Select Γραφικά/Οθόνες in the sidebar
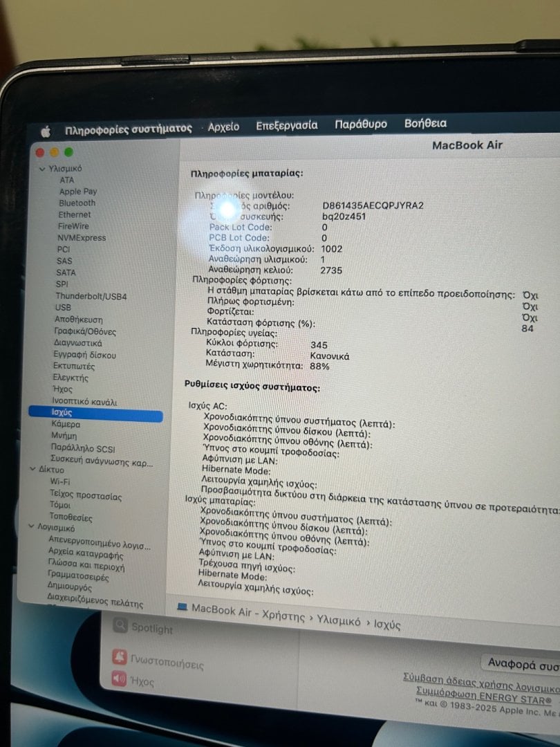This screenshot has width=560, height=747. point(85,331)
